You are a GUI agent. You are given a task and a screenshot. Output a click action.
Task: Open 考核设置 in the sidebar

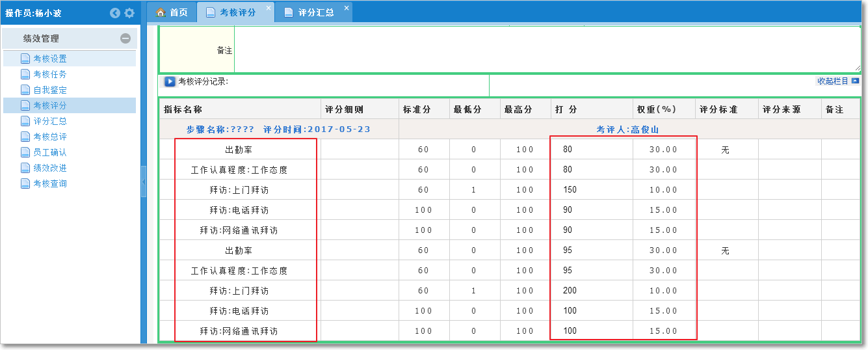point(50,59)
